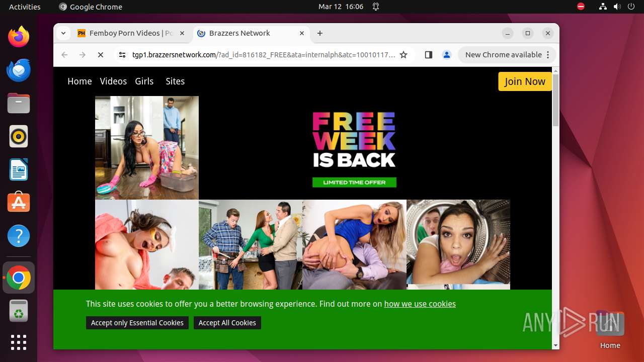644x362 pixels.
Task: Open a new tab
Action: [x=320, y=33]
